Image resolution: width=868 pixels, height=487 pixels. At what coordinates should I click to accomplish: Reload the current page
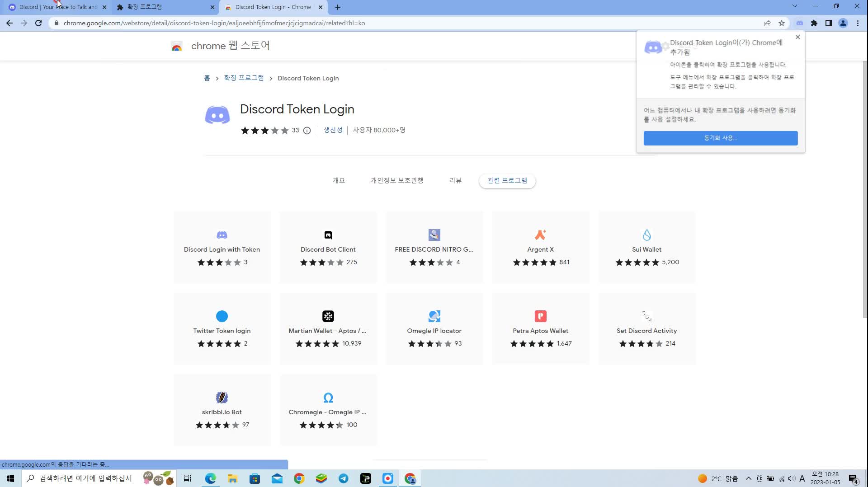point(38,23)
